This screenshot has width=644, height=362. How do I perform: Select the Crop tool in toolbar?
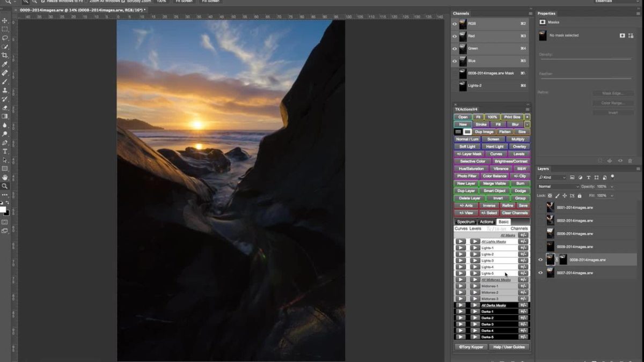click(x=5, y=55)
